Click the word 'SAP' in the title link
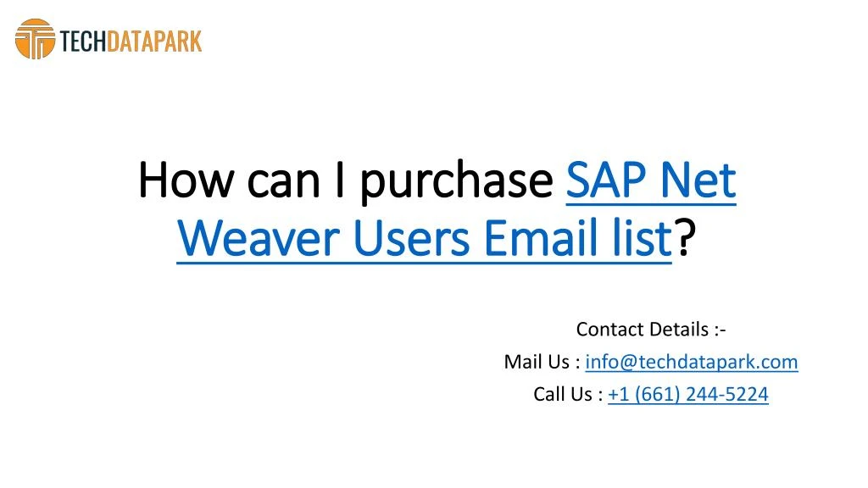This screenshot has width=868, height=488. click(x=606, y=180)
